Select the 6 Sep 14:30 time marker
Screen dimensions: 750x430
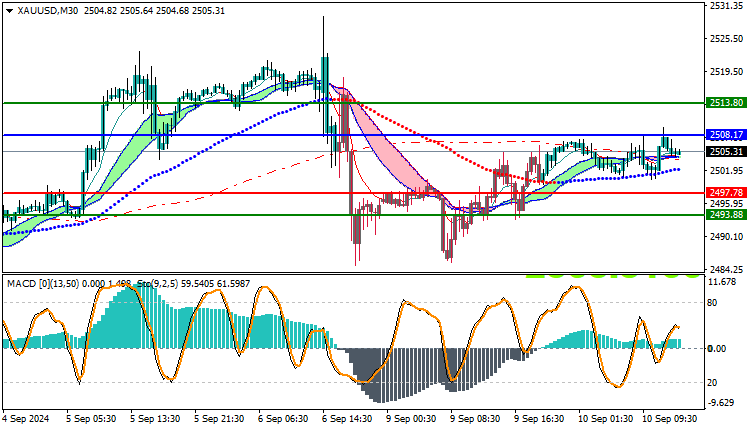[346, 419]
